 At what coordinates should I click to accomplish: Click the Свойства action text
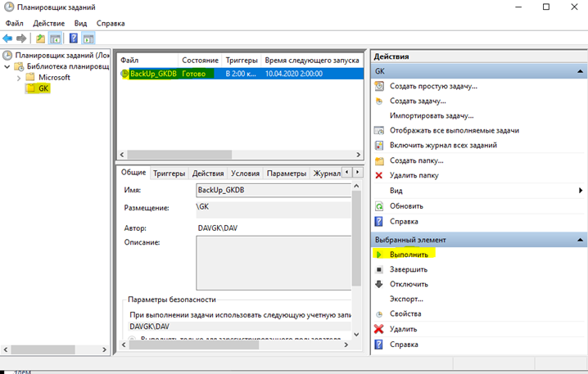405,314
